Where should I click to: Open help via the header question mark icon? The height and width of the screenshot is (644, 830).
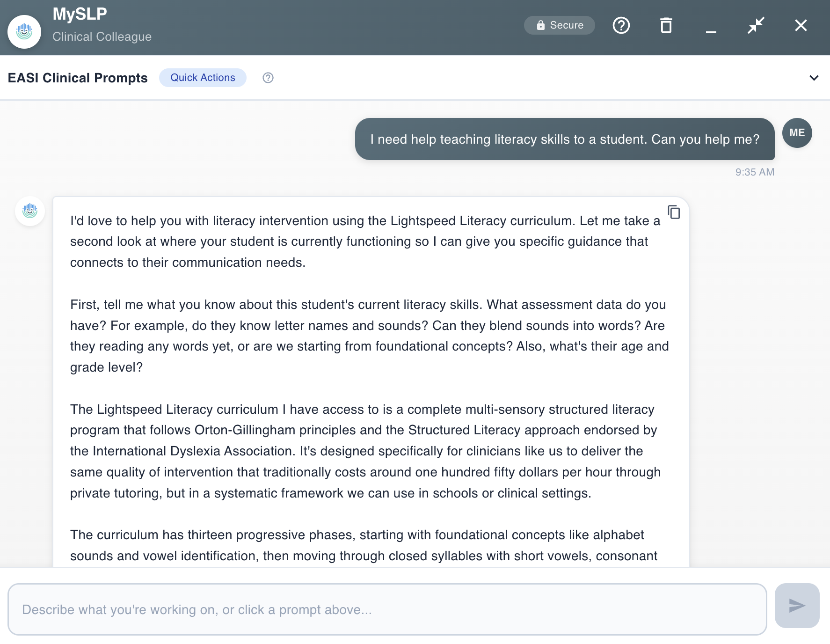[621, 25]
